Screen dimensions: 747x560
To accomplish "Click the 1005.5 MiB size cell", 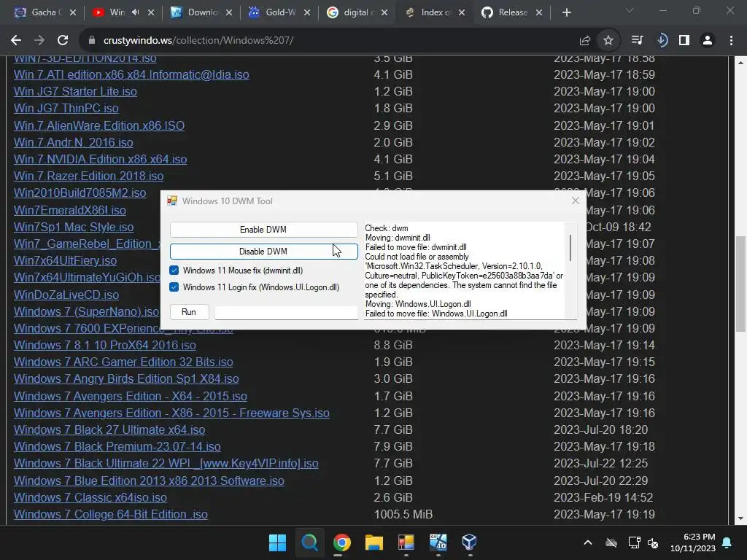I will point(403,515).
